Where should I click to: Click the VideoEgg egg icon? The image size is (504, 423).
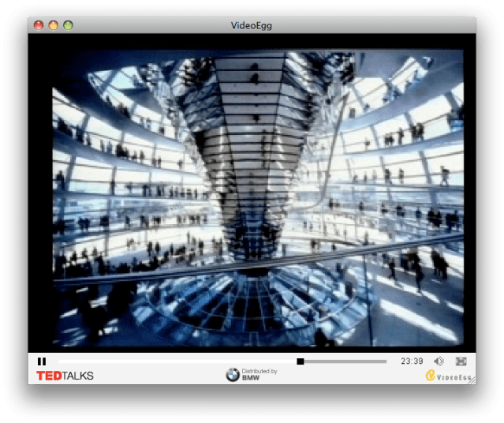(x=431, y=376)
